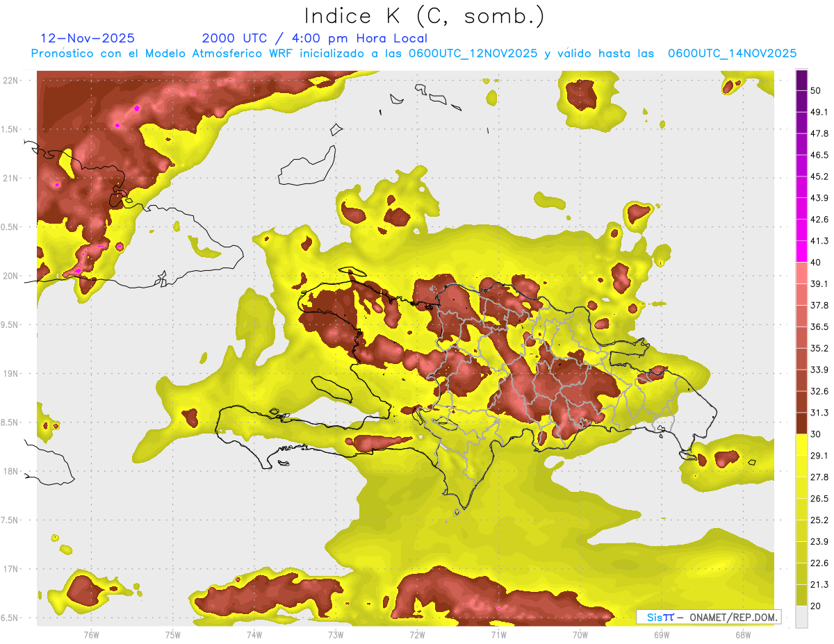834x644 pixels.
Task: Click the '40' color scale value
Action: point(817,262)
